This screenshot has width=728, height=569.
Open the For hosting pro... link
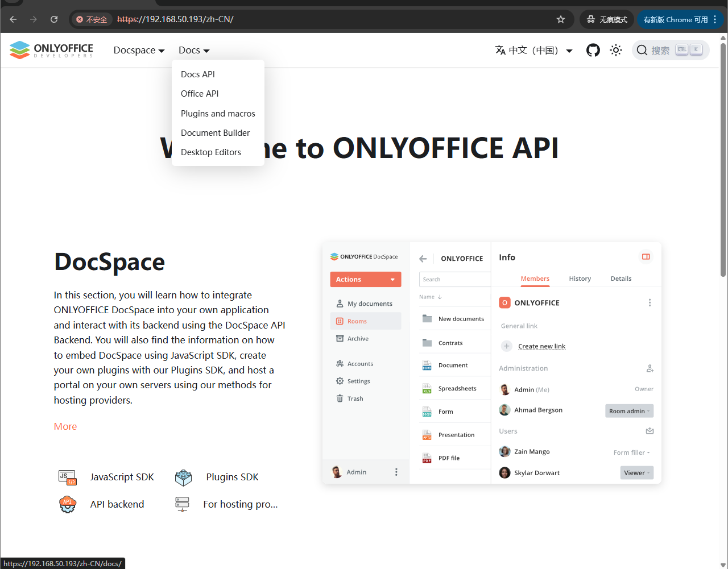pos(226,504)
